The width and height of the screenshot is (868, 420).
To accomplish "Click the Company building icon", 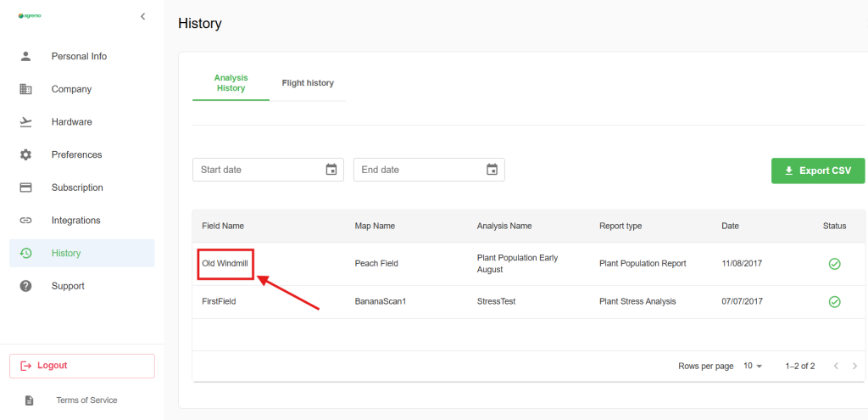I will pos(25,89).
